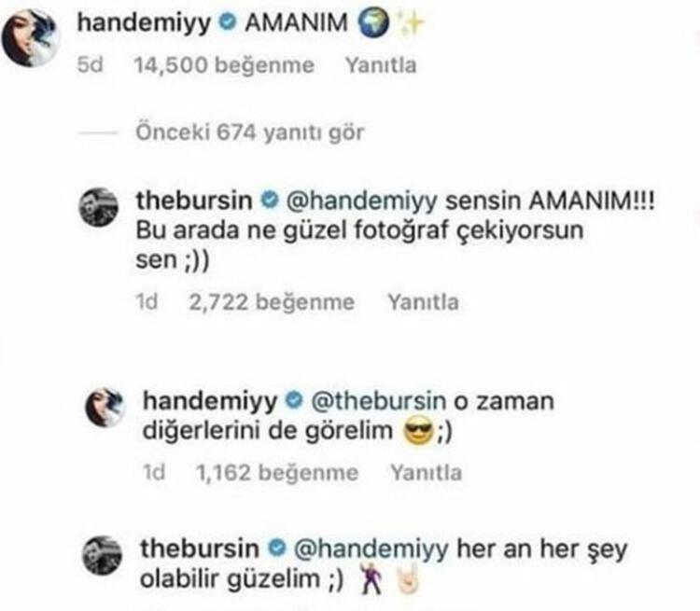Open handemiyy avatar on 'o zaman' reply
The width and height of the screenshot is (700, 611).
click(x=105, y=408)
